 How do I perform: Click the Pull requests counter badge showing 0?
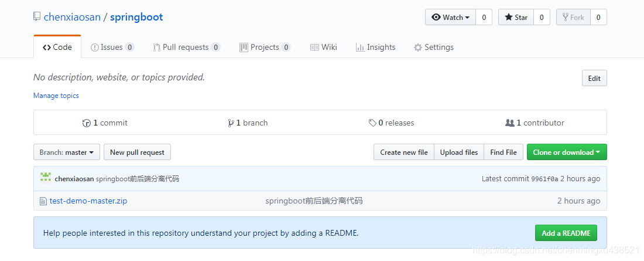click(x=215, y=48)
